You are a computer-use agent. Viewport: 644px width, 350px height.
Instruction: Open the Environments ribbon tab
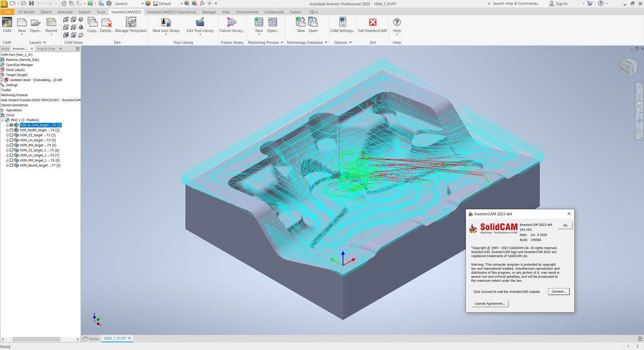click(x=247, y=12)
